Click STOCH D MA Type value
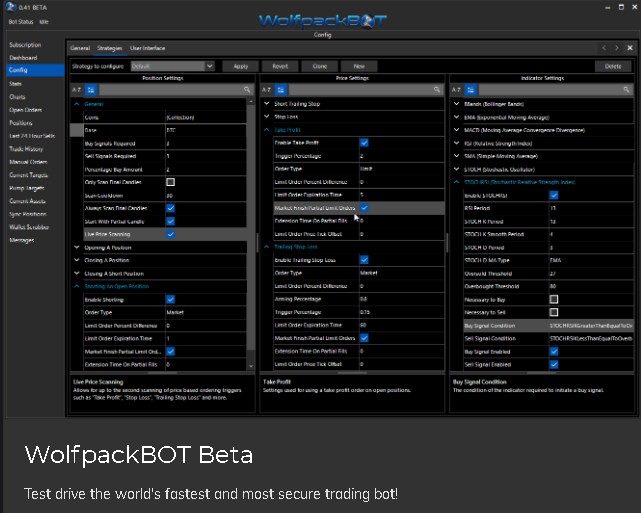Image resolution: width=641 pixels, height=513 pixels. pyautogui.click(x=591, y=260)
